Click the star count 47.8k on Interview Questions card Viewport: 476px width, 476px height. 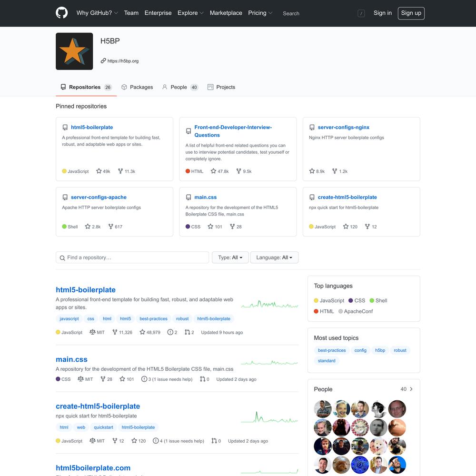click(x=220, y=171)
